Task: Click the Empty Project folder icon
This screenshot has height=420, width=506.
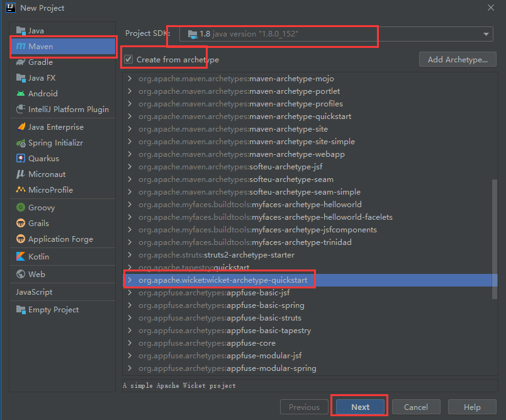Action: click(x=21, y=310)
